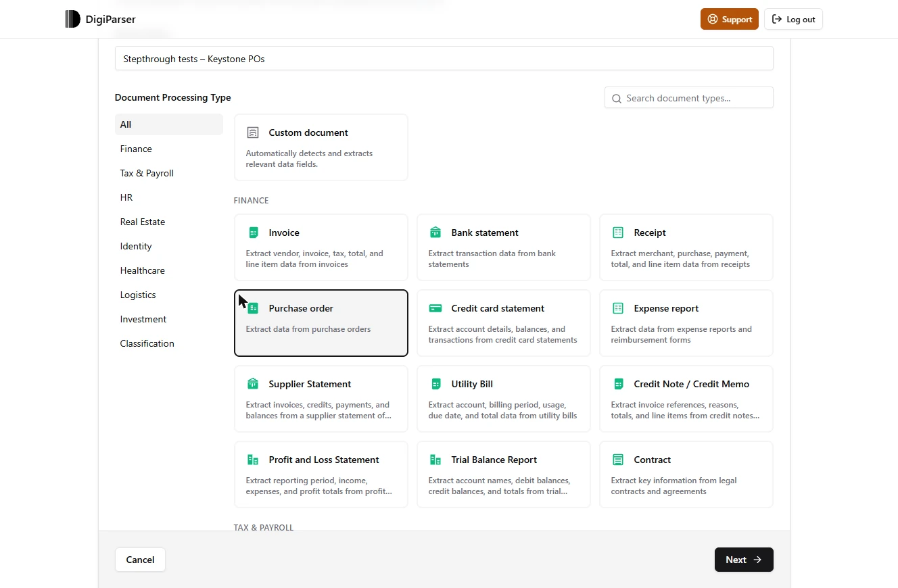Click the DigiParser logo icon
The height and width of the screenshot is (588, 898).
73,19
